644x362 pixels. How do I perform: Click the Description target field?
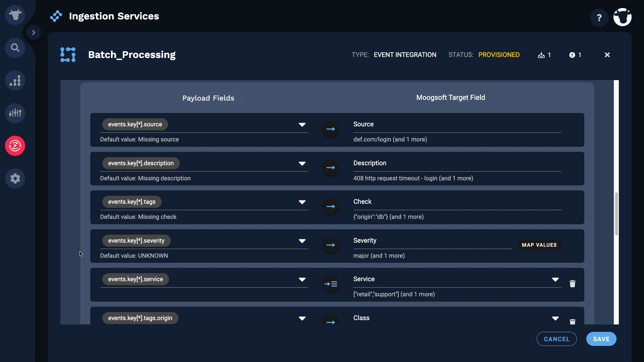pyautogui.click(x=457, y=164)
